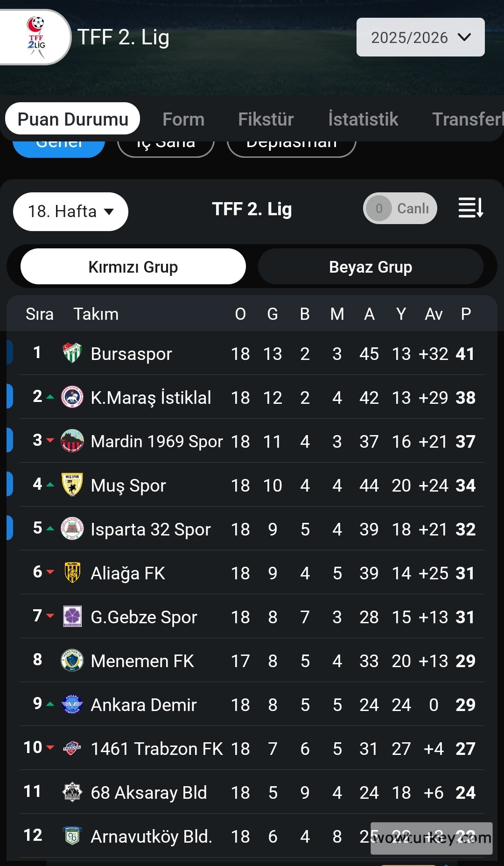Open the Isparta 32 Spor team link

[x=150, y=529]
